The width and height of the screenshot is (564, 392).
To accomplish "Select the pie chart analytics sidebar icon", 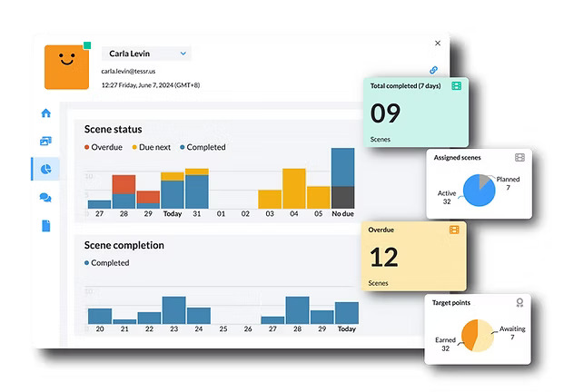I will [x=45, y=169].
